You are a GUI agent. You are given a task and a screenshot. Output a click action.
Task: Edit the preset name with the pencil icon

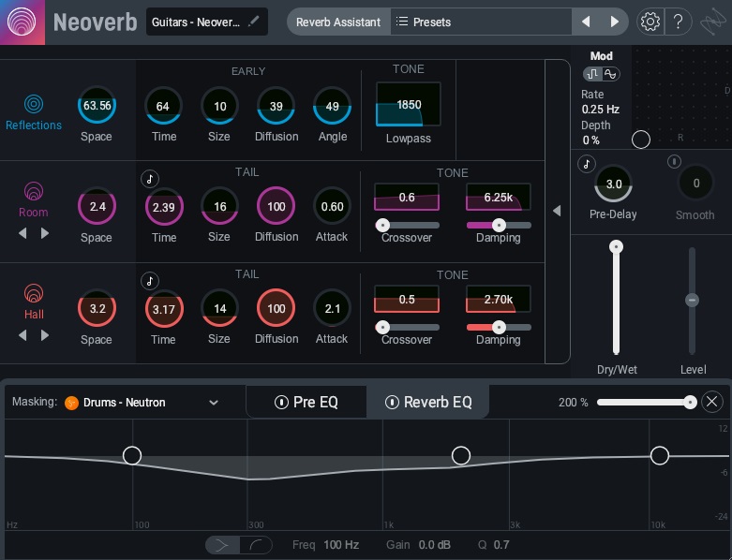253,21
